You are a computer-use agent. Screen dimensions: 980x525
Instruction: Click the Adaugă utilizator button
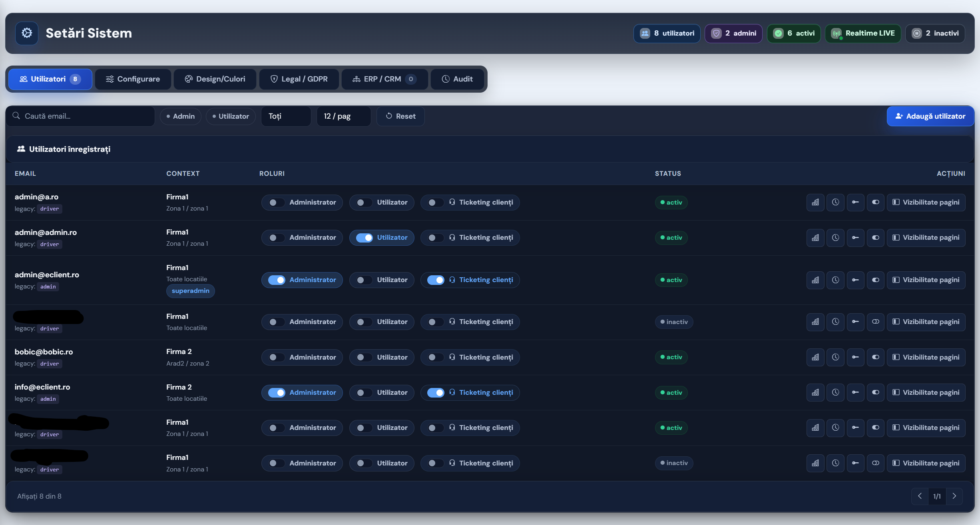click(x=930, y=116)
